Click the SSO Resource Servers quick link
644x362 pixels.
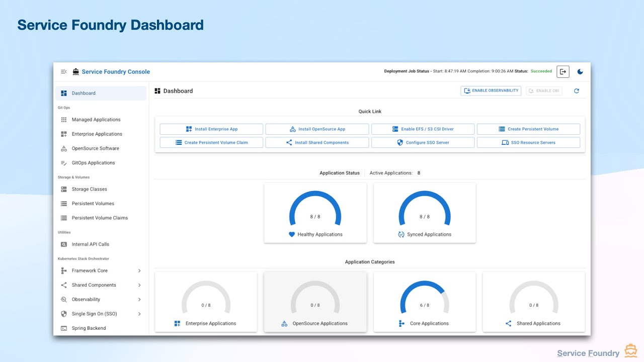tap(528, 143)
